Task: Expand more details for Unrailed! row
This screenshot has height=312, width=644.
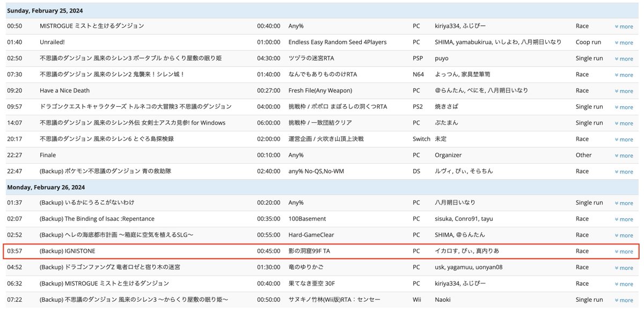Action: click(624, 43)
